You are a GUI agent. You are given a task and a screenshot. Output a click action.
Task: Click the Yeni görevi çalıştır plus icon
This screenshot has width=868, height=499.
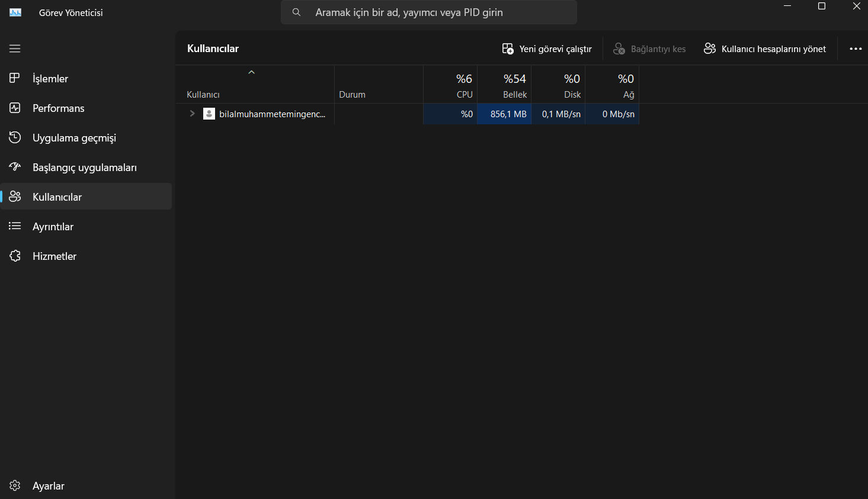(508, 49)
